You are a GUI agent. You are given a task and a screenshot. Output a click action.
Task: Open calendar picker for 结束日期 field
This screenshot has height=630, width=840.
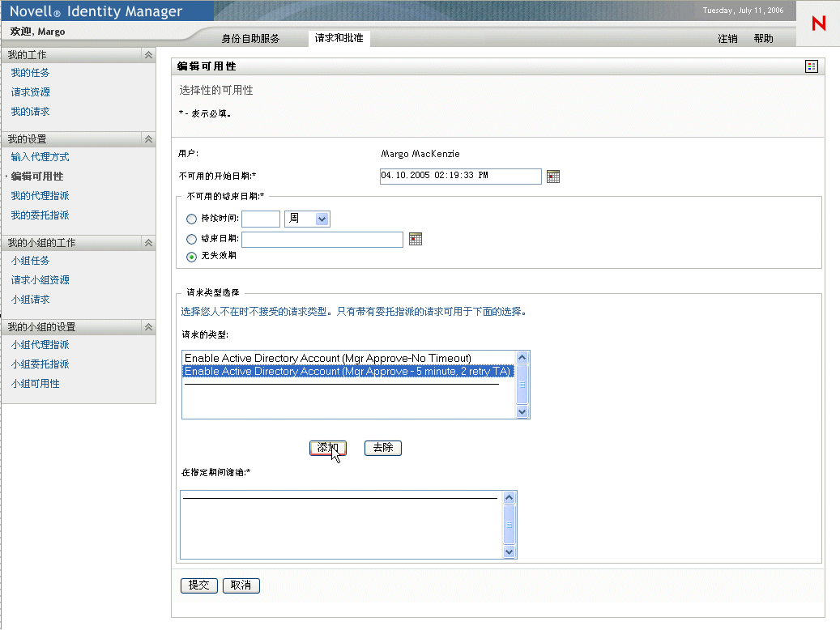tap(416, 239)
